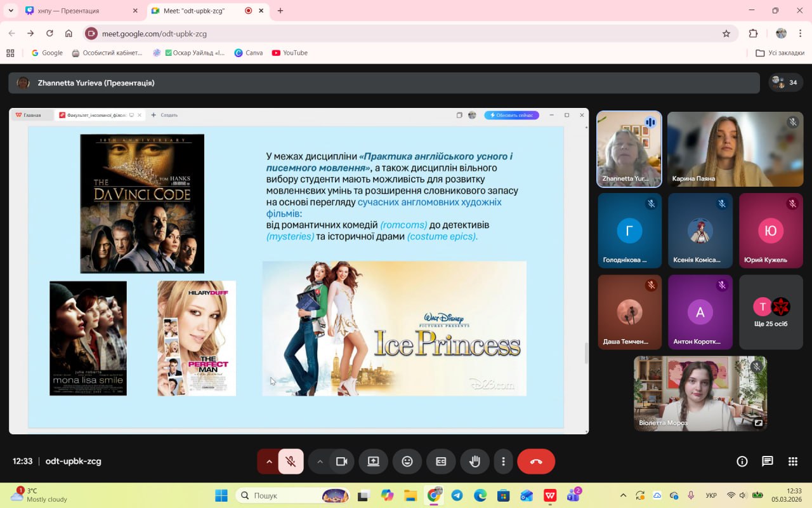Open audio settings chevron beside the microphone
Screen dimensions: 812x508
tap(269, 462)
